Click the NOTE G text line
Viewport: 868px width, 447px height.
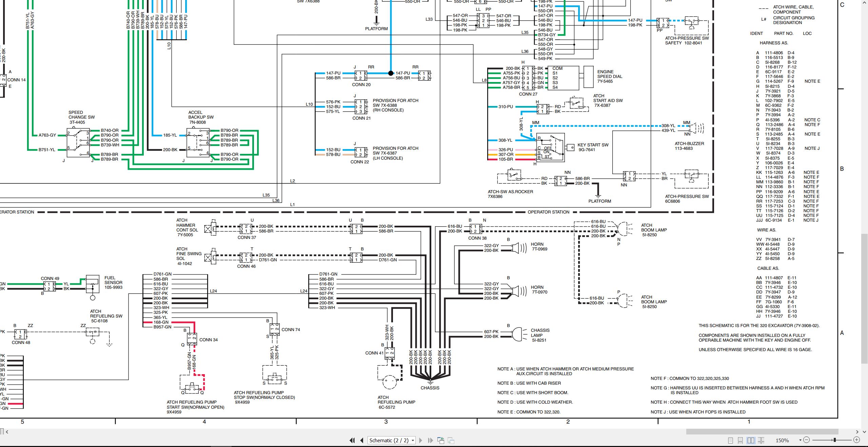click(x=737, y=390)
